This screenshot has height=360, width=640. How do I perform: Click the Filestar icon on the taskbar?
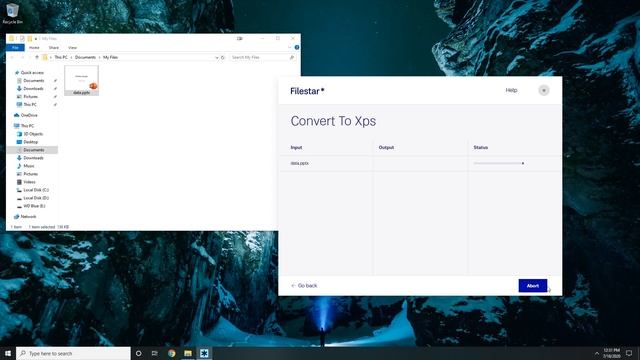(204, 353)
